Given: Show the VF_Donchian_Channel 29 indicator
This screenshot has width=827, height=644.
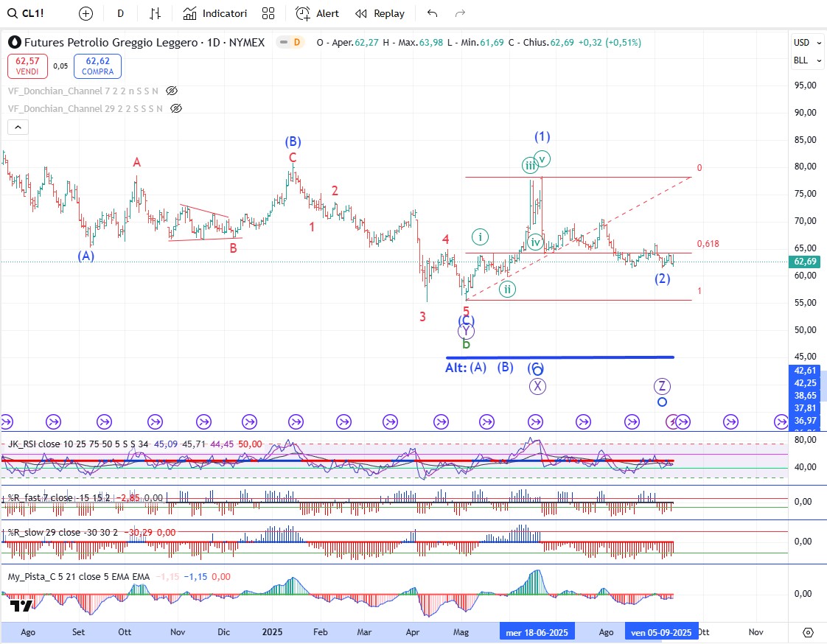Looking at the screenshot, I should click(175, 108).
